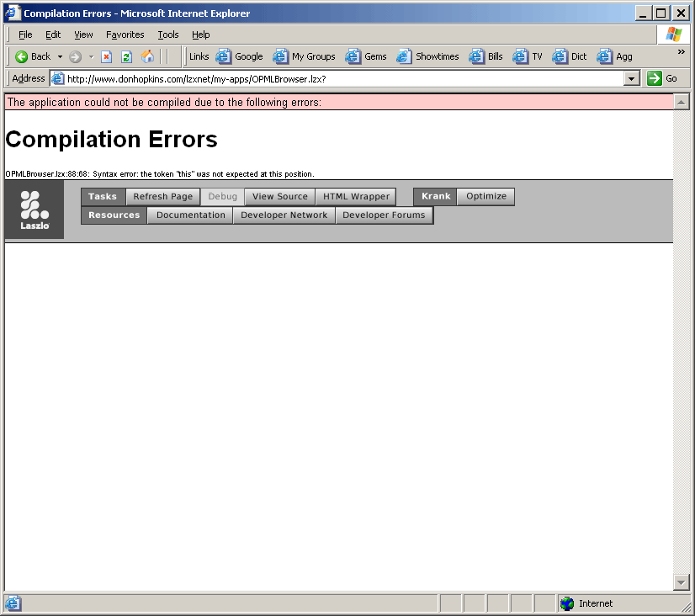This screenshot has width=695, height=616.
Task: Click the Laszlo logo
Action: (x=34, y=210)
